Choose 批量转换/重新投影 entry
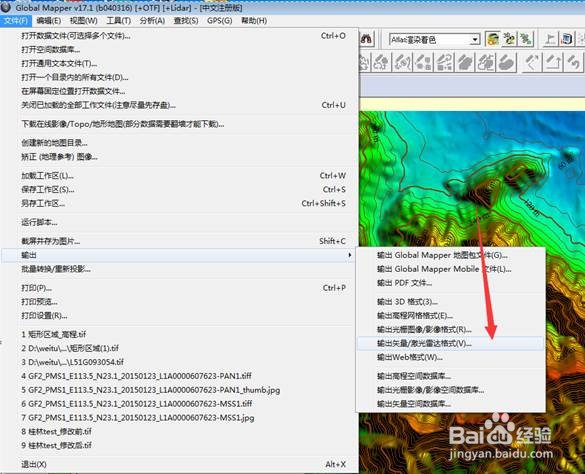 (x=178, y=269)
